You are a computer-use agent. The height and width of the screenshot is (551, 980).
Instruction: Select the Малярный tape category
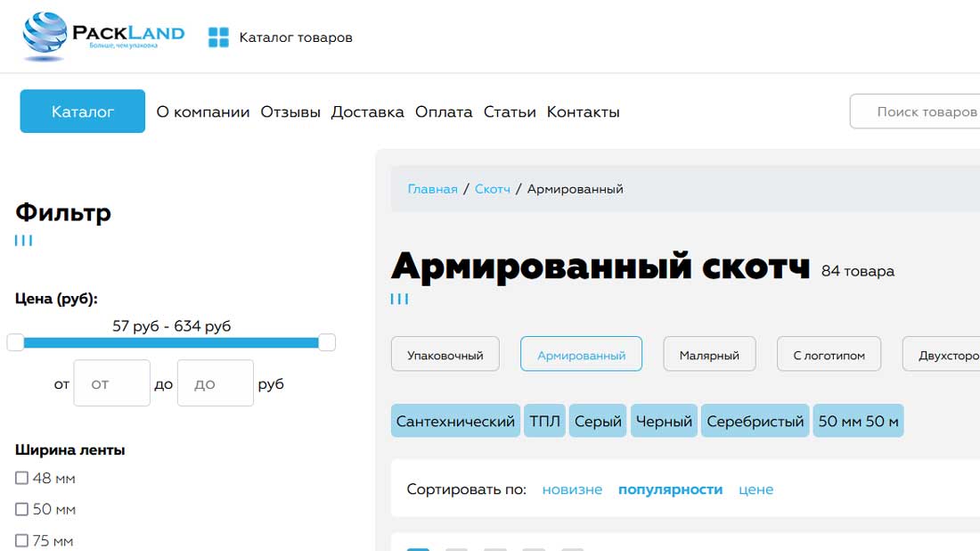click(709, 354)
